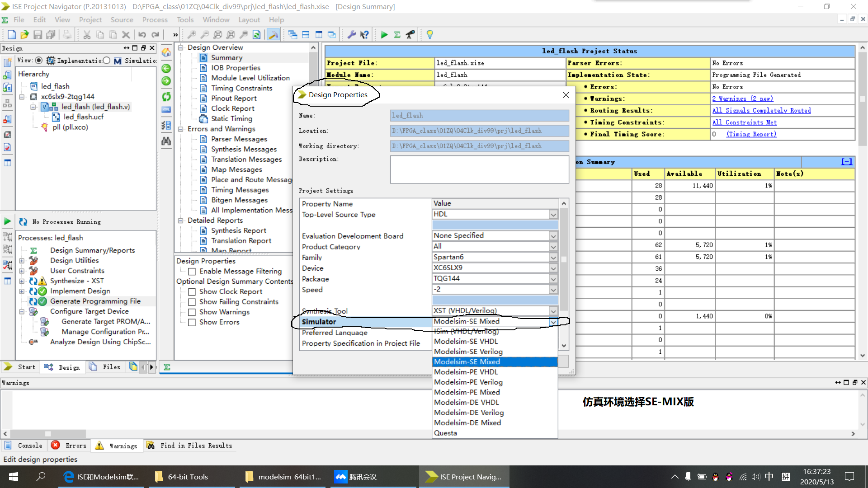Click the home icon beside Design Overview
This screenshot has height=488, width=868.
tap(166, 52)
